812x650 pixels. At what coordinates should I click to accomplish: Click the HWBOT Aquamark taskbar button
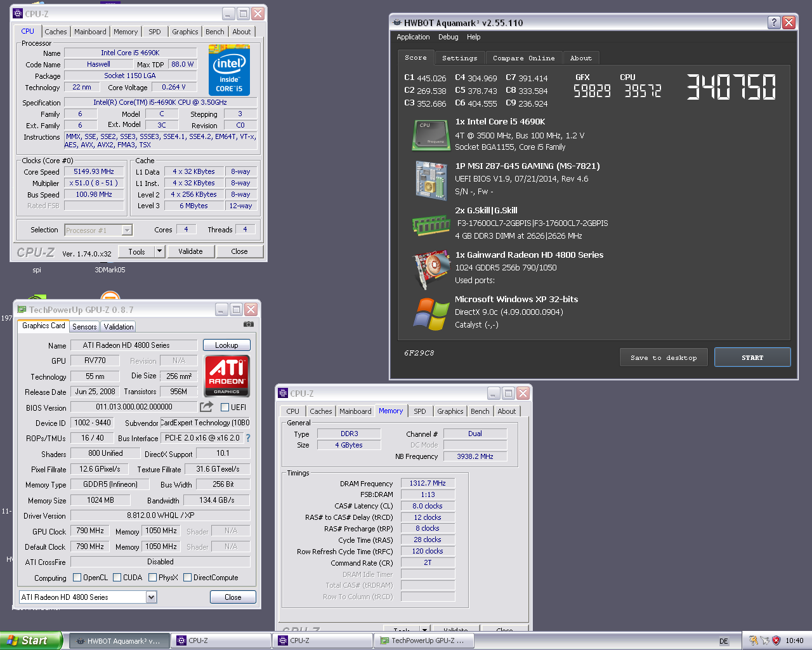click(x=119, y=640)
